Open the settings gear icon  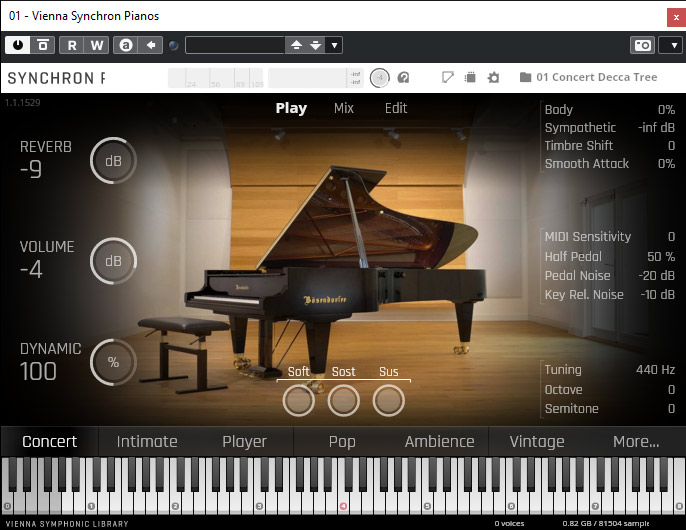[493, 77]
